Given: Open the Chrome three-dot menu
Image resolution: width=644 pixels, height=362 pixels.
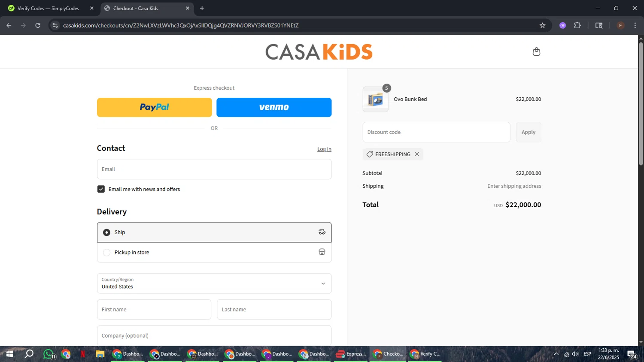Looking at the screenshot, I should [635, 25].
